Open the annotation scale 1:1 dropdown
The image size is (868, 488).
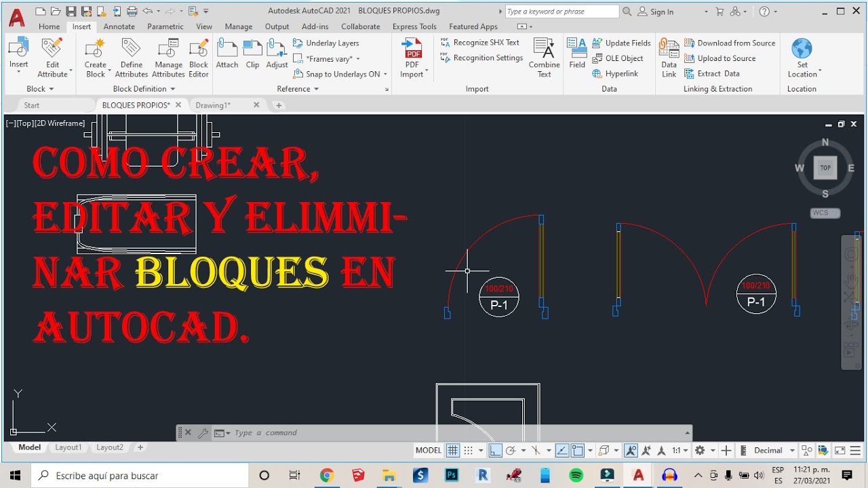tap(680, 451)
